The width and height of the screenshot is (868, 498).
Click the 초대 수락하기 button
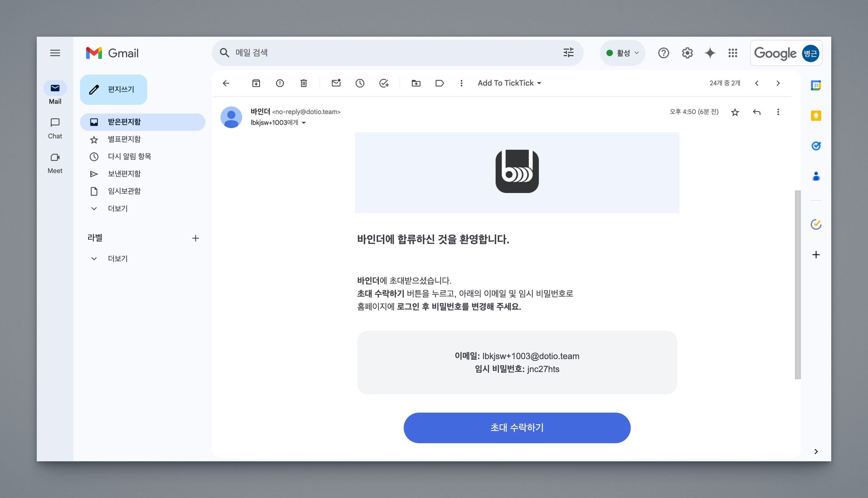(517, 428)
